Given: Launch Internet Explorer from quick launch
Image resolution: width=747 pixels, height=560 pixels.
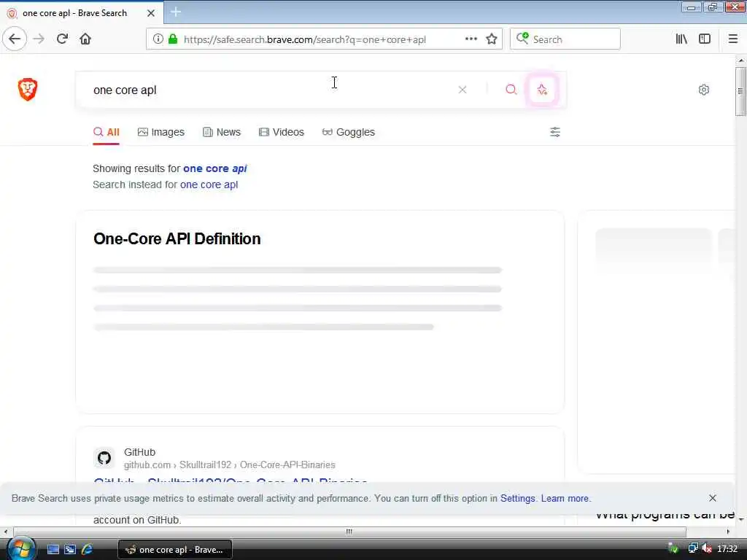Looking at the screenshot, I should click(88, 550).
